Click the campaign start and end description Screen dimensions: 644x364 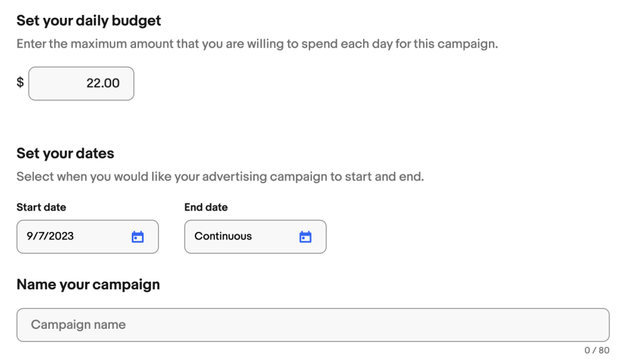click(219, 177)
